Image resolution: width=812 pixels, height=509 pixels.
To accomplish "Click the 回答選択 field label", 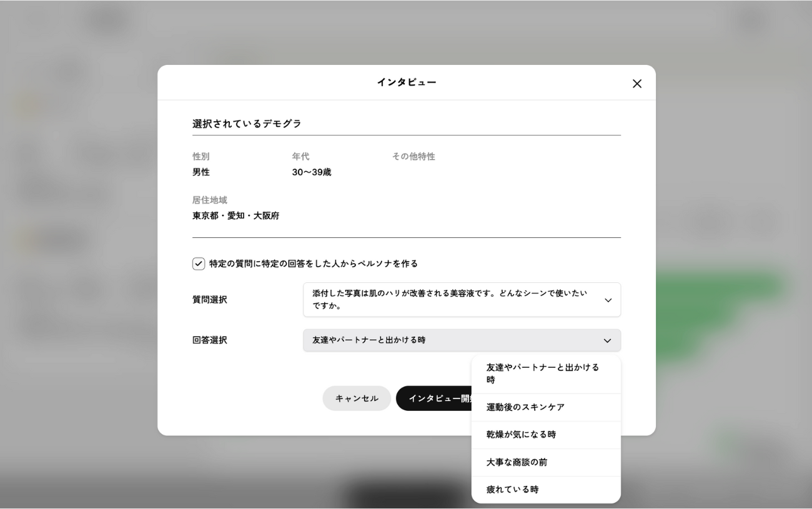I will pos(210,340).
